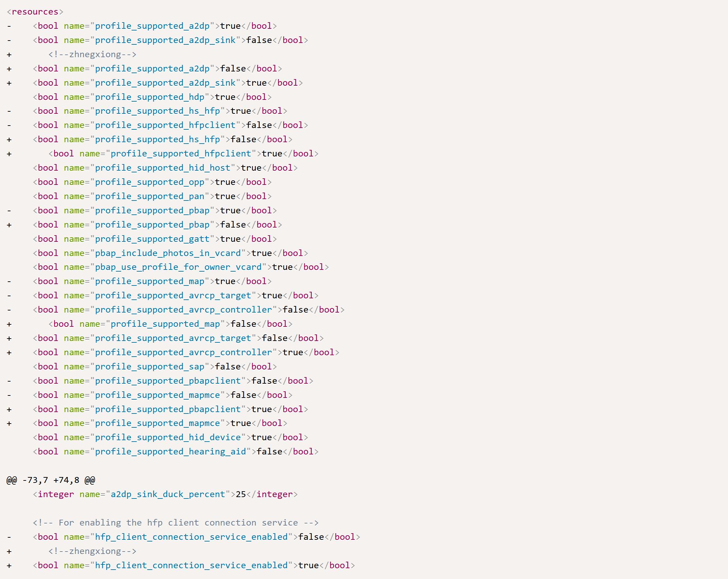Click pbap_use_profile_for_owner_vcard text
The height and width of the screenshot is (579, 728).
pyautogui.click(x=178, y=267)
